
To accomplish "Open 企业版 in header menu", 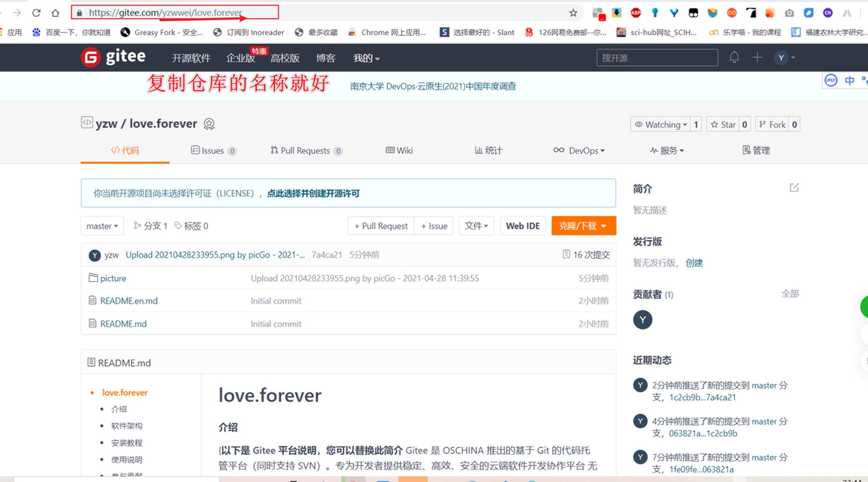I will [x=240, y=58].
